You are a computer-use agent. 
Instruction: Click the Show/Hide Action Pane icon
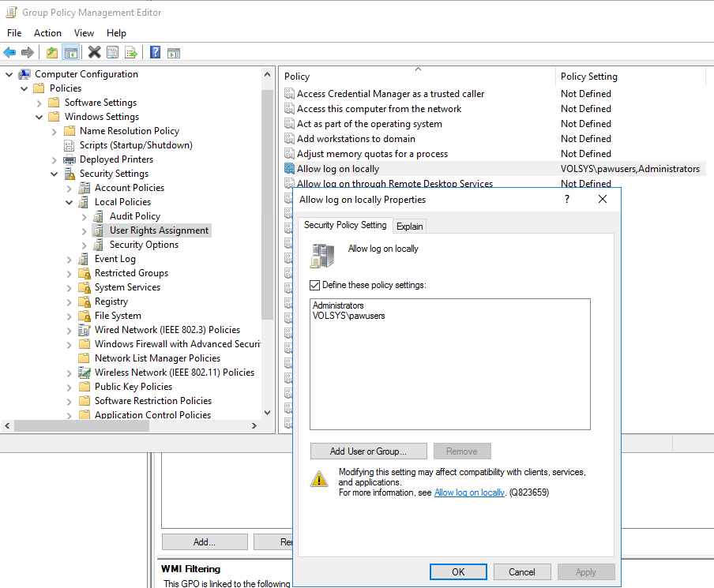174,52
